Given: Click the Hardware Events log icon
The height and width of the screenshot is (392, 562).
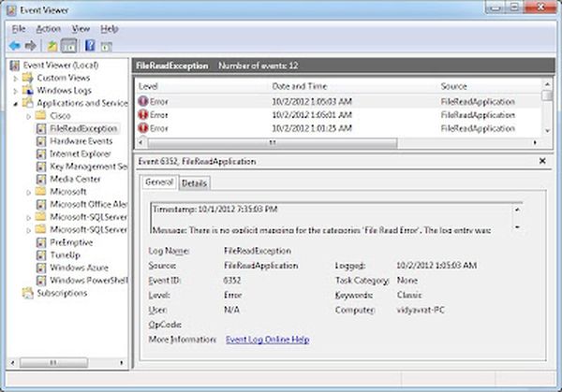Looking at the screenshot, I should click(x=41, y=141).
